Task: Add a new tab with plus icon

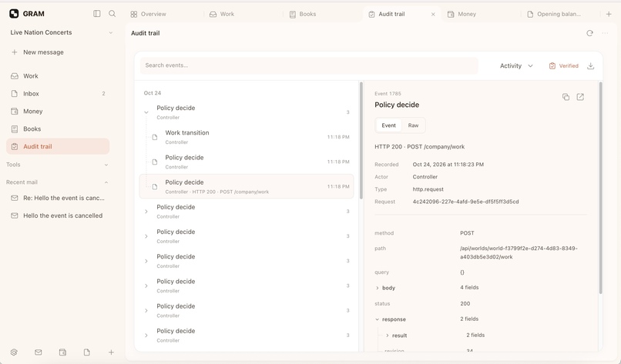Action: [609, 14]
